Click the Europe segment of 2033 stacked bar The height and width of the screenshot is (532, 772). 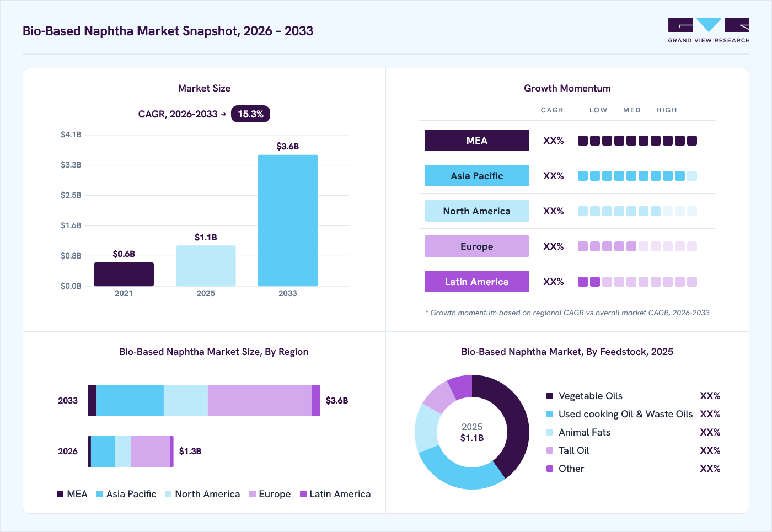[260, 400]
